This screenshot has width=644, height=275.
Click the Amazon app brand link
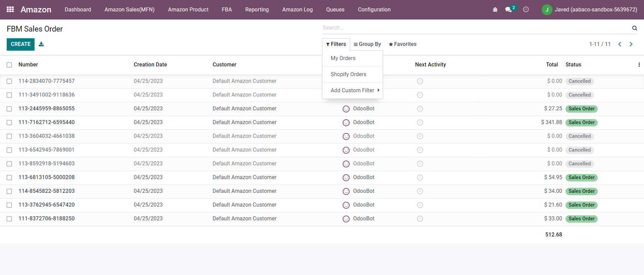coord(36,10)
